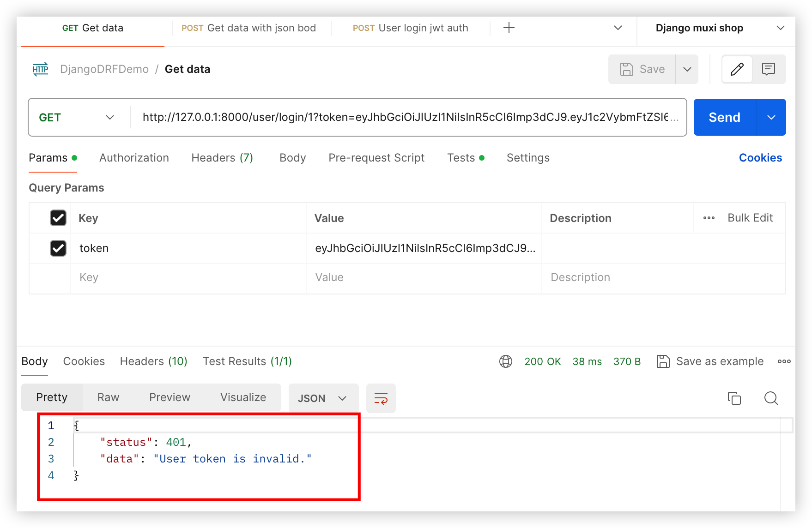
Task: Open the GET method dropdown
Action: 77,118
